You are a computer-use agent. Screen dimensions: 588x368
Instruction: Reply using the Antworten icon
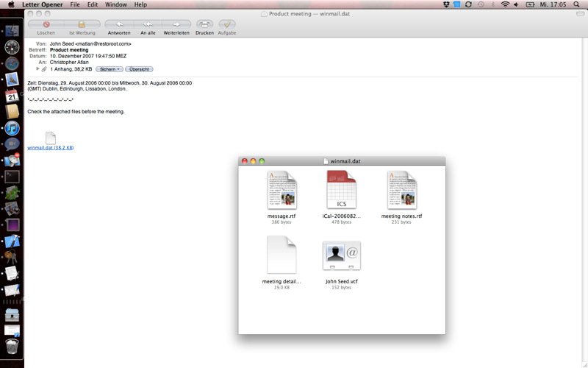click(x=119, y=24)
